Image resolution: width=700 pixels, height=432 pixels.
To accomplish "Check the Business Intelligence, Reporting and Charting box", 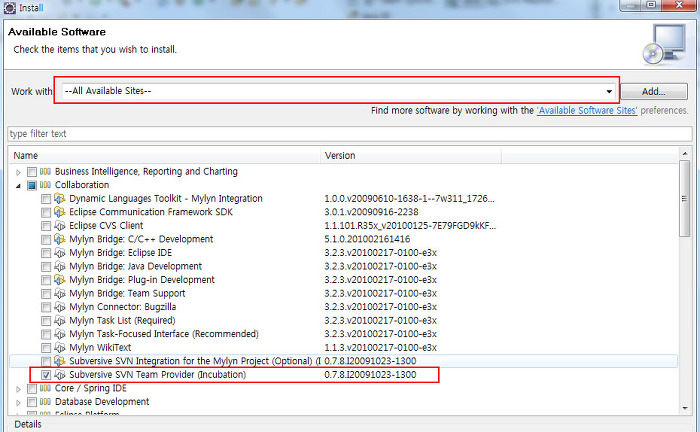I will click(32, 172).
